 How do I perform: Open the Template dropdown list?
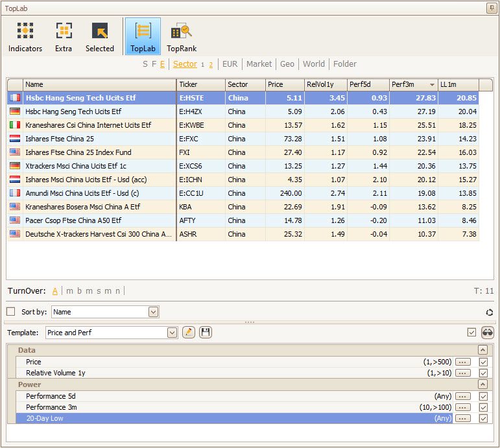coord(172,333)
